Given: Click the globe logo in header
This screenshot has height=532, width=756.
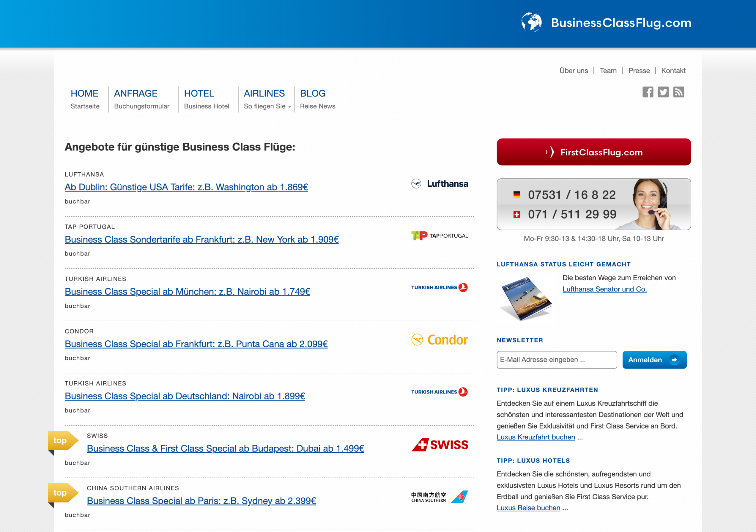Looking at the screenshot, I should (x=531, y=22).
